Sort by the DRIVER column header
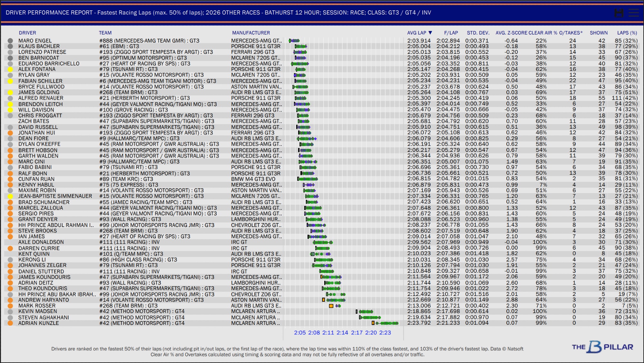Screen dimensions: 644x363 [27, 33]
